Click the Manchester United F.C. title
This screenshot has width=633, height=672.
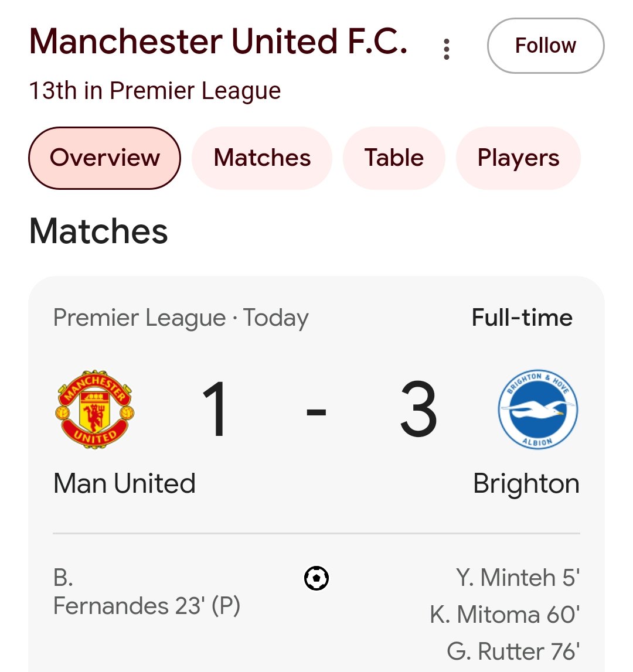pyautogui.click(x=218, y=42)
